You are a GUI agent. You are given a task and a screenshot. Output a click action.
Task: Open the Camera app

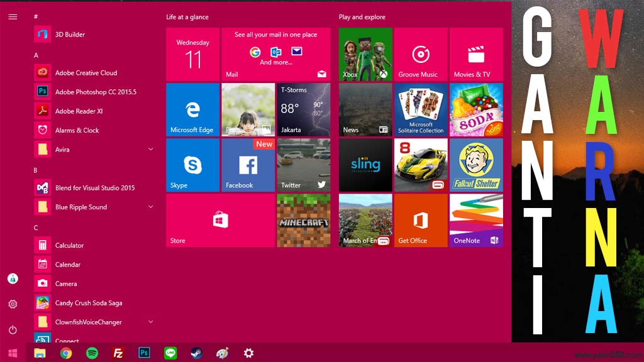coord(95,283)
